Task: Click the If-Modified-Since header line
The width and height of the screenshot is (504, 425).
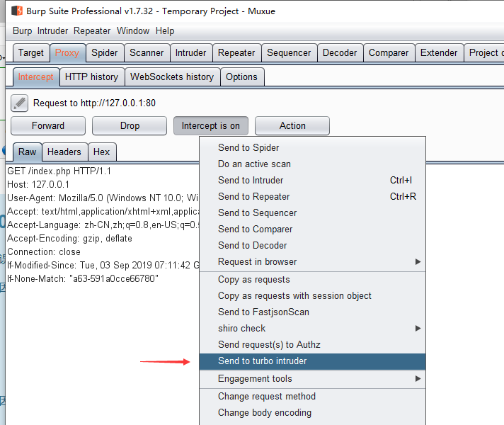Action: click(103, 266)
